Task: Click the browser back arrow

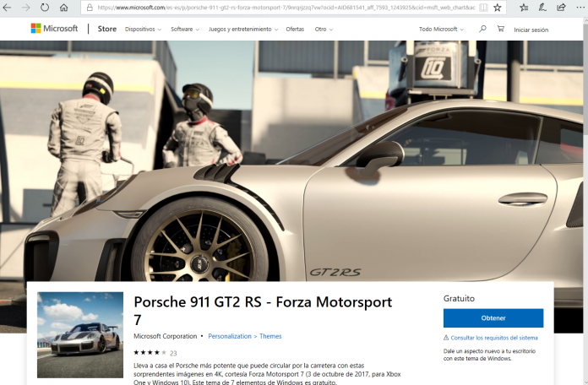Action: click(x=9, y=8)
